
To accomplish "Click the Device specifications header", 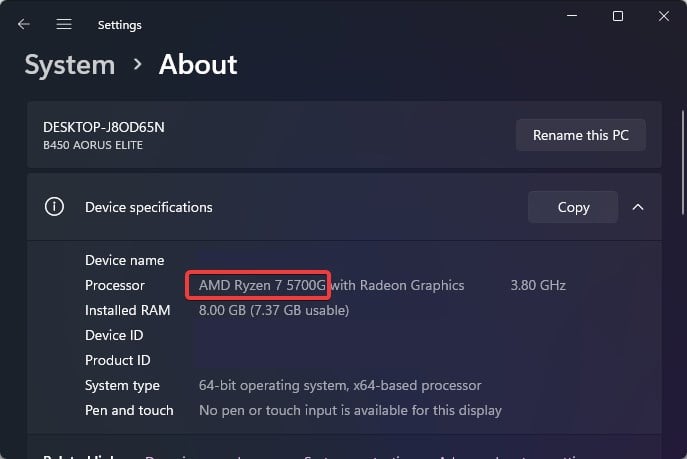I will pyautogui.click(x=149, y=207).
